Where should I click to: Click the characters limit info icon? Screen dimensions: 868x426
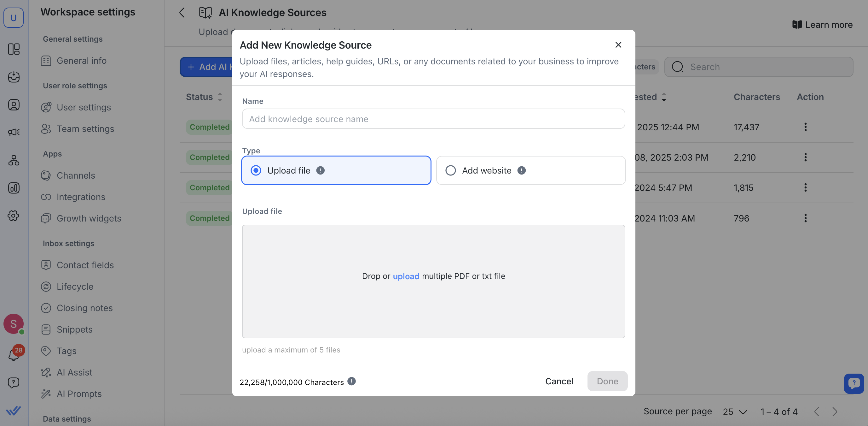[351, 381]
